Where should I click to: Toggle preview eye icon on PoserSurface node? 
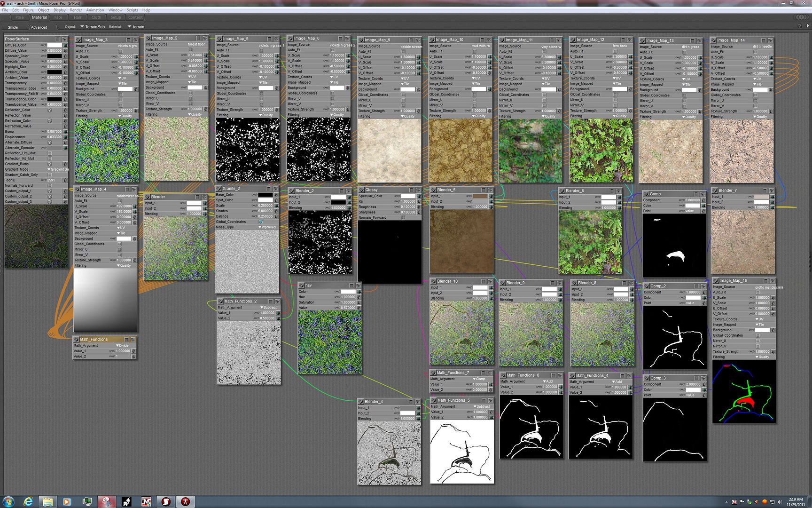pyautogui.click(x=65, y=39)
